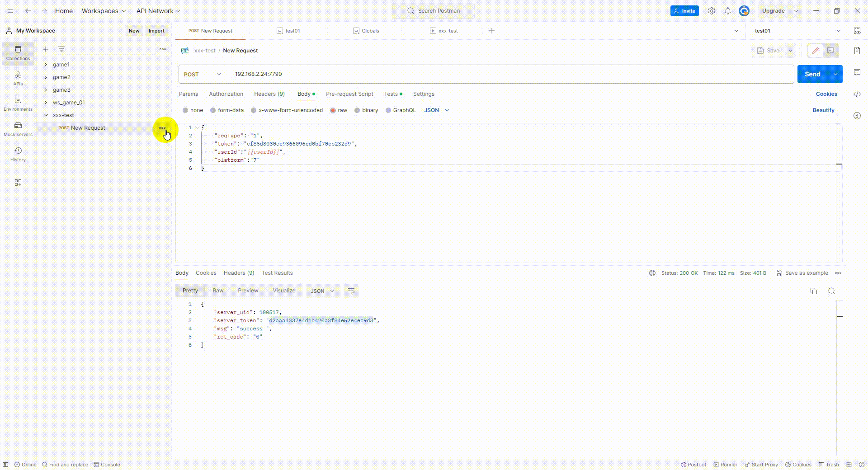
Task: Toggle two-pane view in status bar
Action: [849, 465]
